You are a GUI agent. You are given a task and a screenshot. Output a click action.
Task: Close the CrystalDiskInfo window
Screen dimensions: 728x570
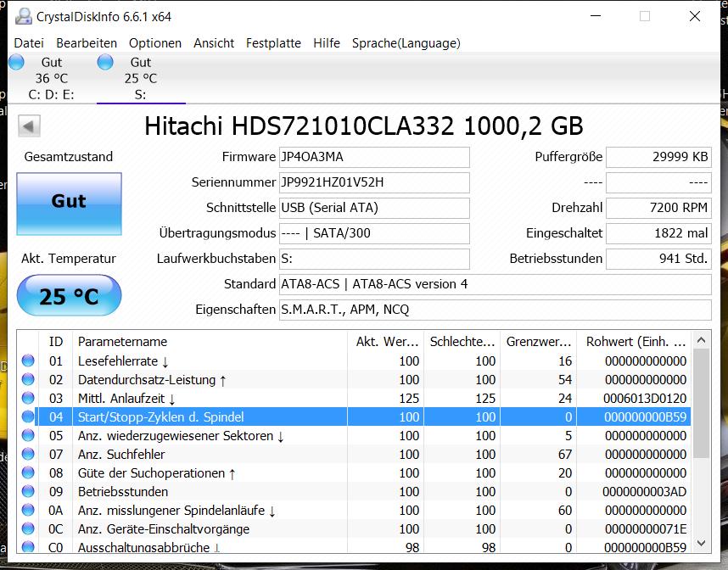(x=695, y=16)
